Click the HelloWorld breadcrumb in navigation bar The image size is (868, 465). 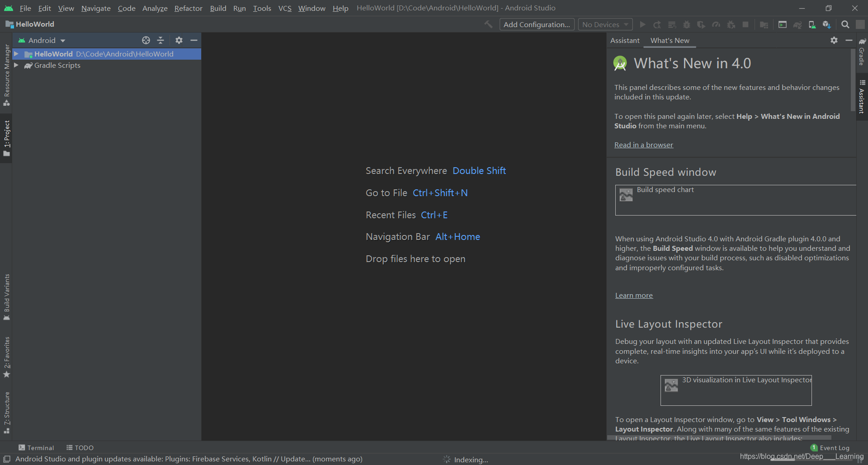coord(30,24)
